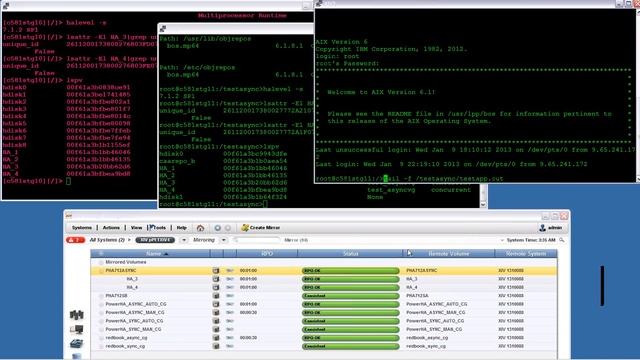Expand the PHA712SB row
The width and height of the screenshot is (640, 360).
point(101,296)
